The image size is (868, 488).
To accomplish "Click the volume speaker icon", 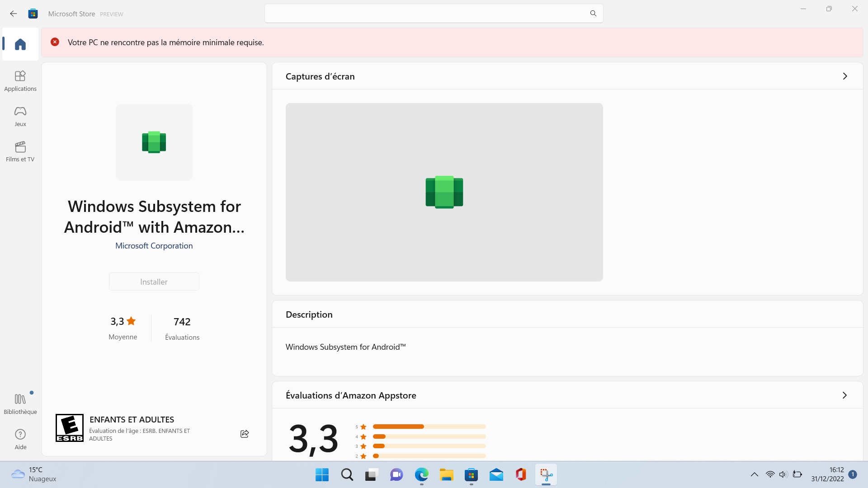I will tap(783, 474).
